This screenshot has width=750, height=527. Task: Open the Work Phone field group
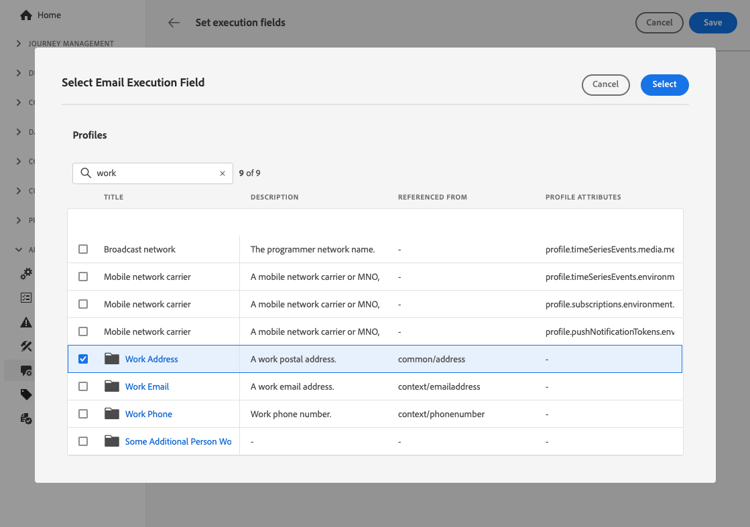point(148,414)
